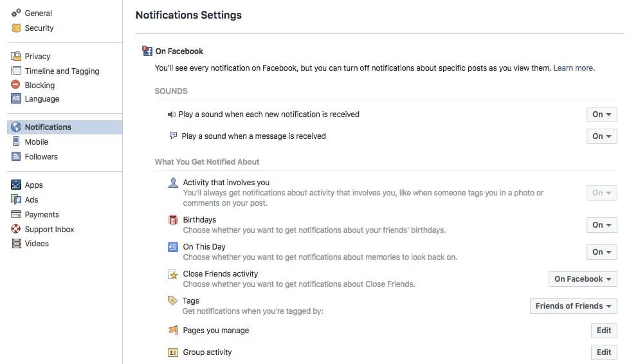
Task: Open Timeline and Tagging settings
Action: 62,71
